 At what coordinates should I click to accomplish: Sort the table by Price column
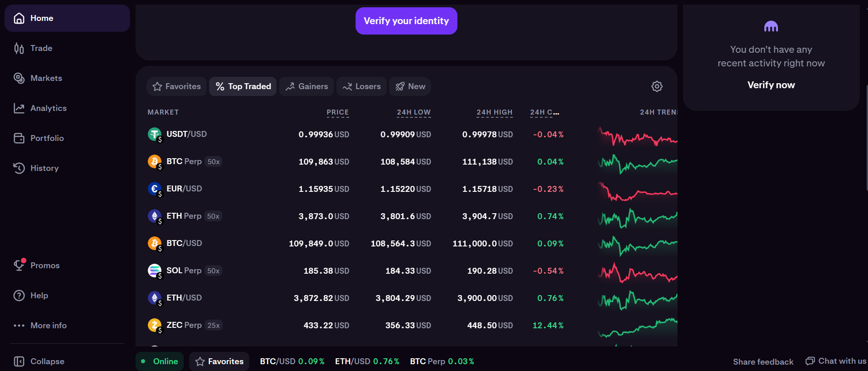pos(337,112)
